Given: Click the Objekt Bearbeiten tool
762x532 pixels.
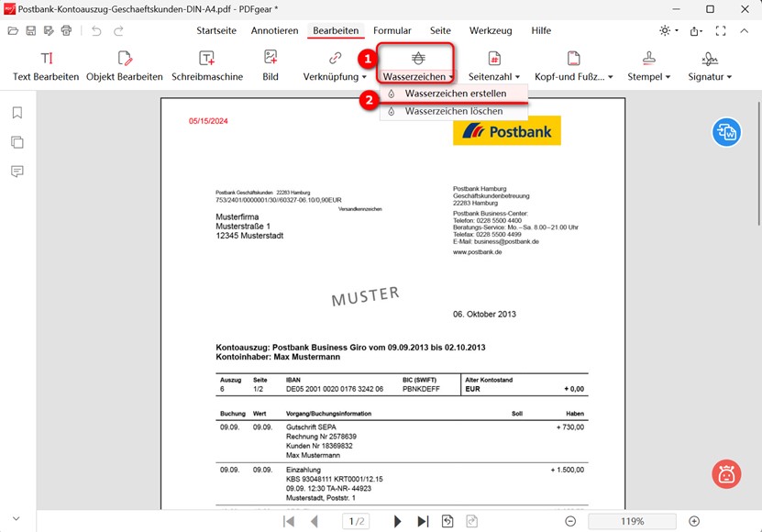Looking at the screenshot, I should pos(125,66).
